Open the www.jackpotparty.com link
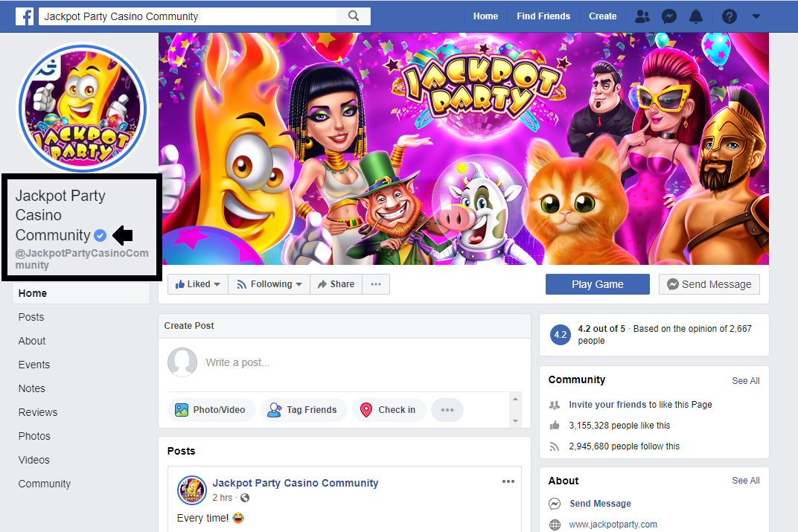The width and height of the screenshot is (798, 532). point(613,525)
